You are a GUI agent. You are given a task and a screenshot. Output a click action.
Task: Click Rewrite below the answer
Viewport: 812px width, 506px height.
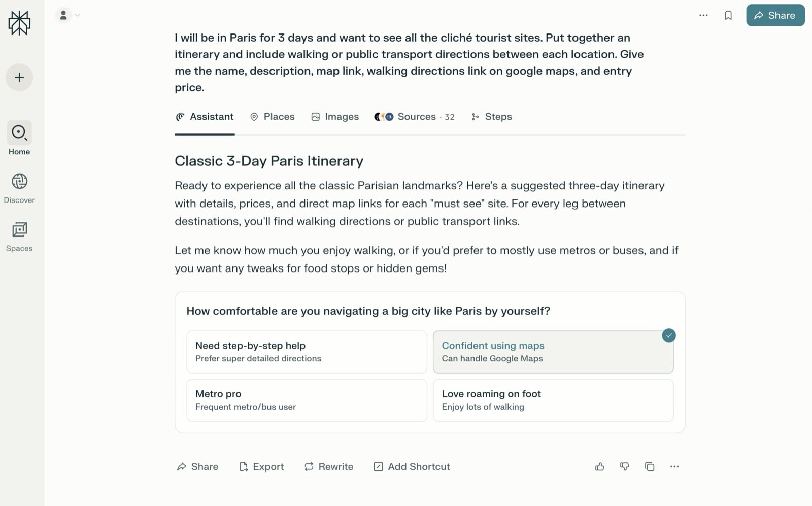point(329,467)
